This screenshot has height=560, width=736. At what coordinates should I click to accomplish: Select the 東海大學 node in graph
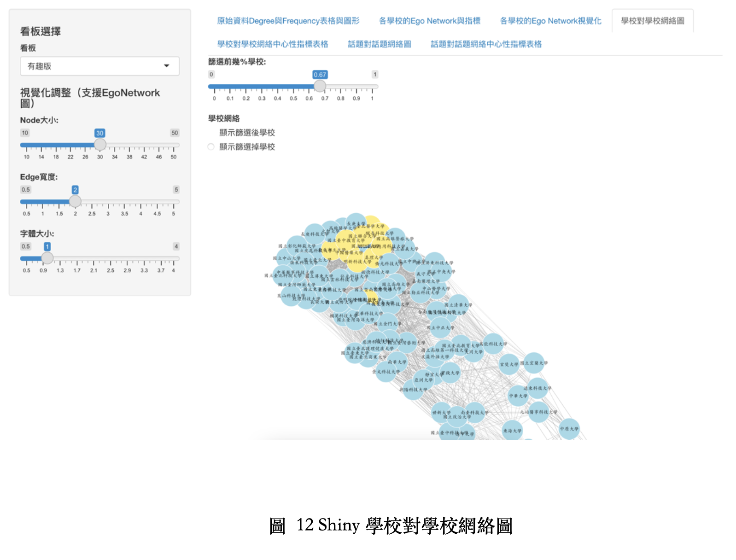tap(512, 431)
